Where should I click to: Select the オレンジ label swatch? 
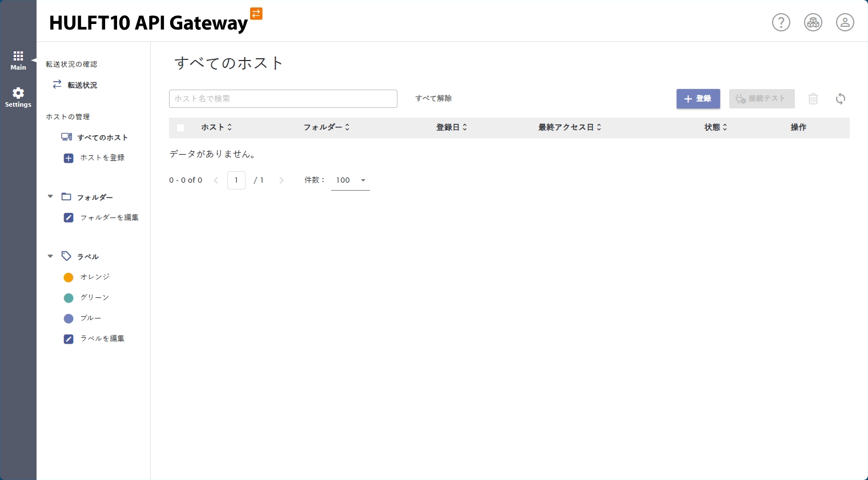click(x=69, y=277)
